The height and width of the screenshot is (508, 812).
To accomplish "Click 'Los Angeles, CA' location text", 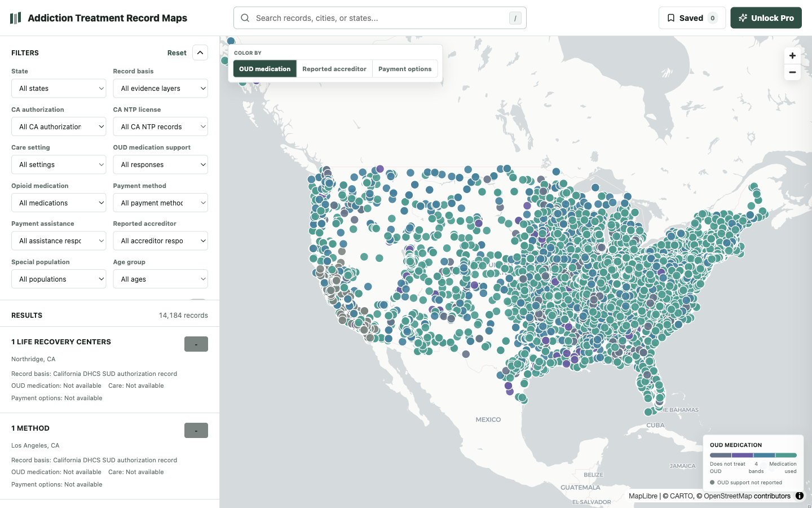I will [x=35, y=445].
